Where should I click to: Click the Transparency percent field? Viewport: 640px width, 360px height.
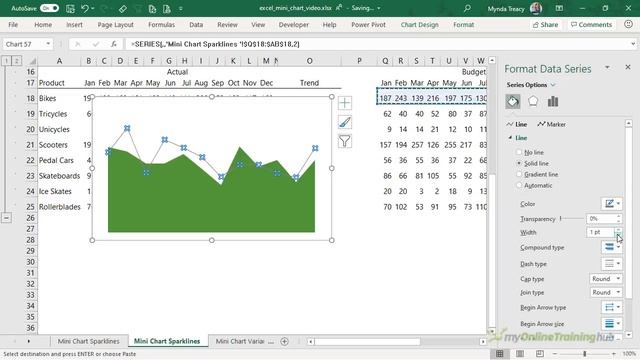[601, 219]
